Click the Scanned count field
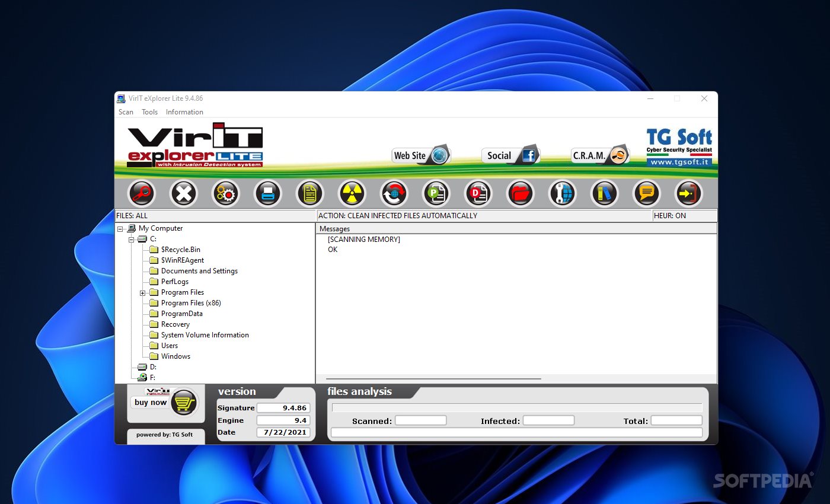This screenshot has width=830, height=504. 421,420
